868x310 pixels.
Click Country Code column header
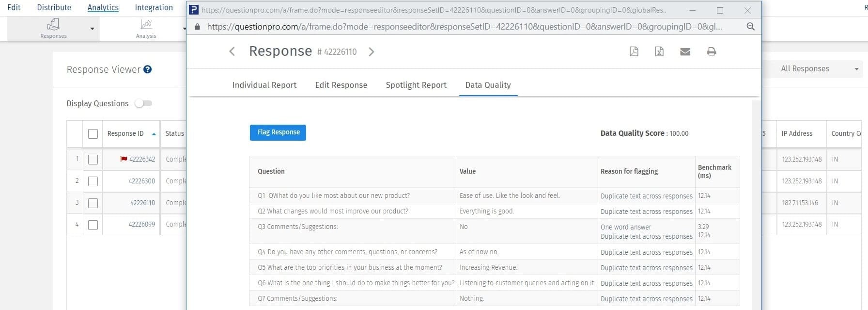click(x=846, y=133)
